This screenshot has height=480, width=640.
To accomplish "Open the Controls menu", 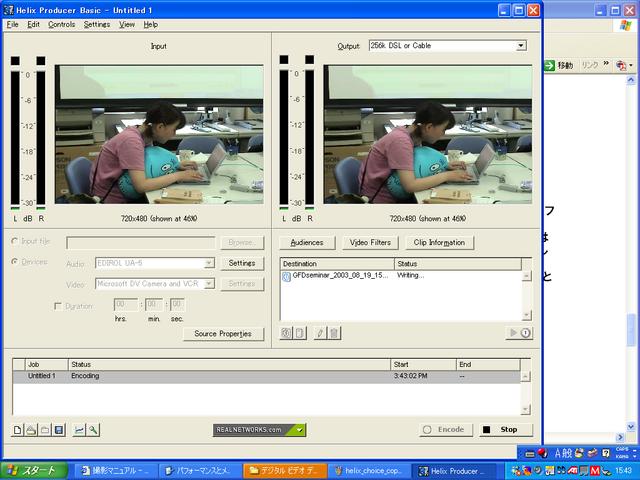I will [x=62, y=24].
